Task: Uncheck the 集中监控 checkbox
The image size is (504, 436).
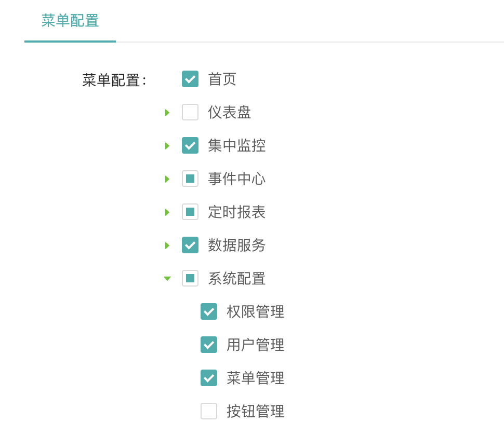Action: pyautogui.click(x=190, y=145)
